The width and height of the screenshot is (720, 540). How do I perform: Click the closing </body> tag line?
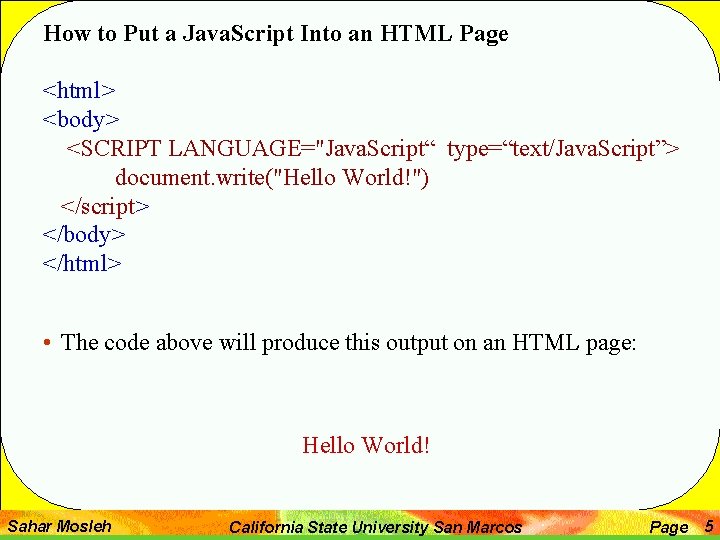84,236
